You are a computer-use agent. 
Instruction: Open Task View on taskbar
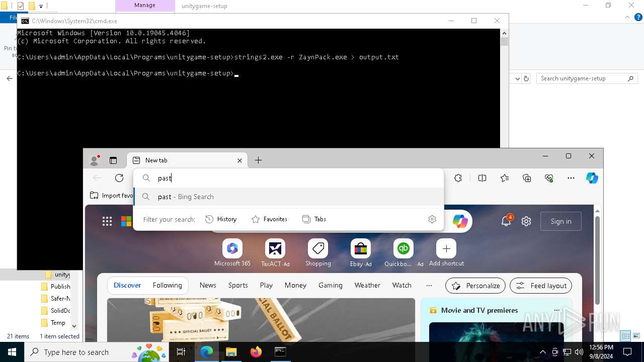182,352
